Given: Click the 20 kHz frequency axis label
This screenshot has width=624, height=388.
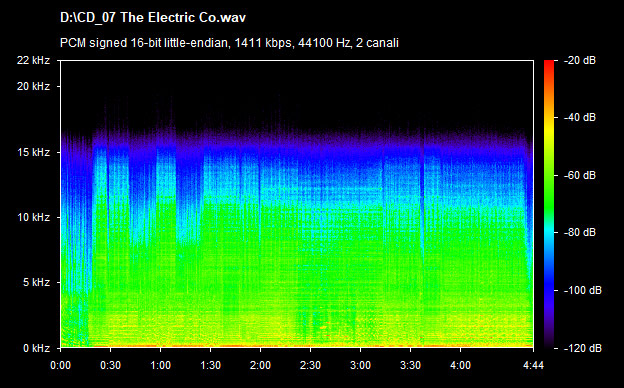Looking at the screenshot, I should point(33,86).
